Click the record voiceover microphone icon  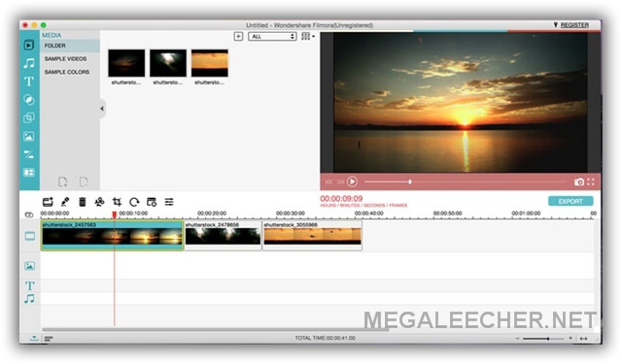coord(65,202)
